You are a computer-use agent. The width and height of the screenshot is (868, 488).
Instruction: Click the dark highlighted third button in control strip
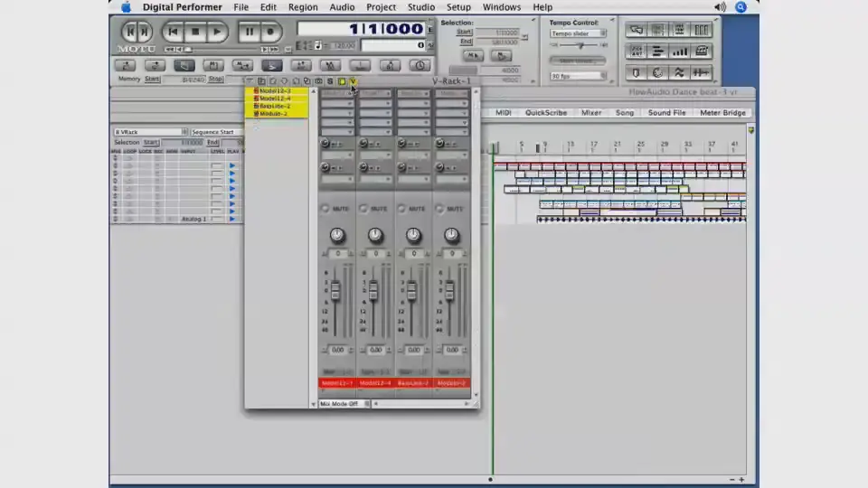(184, 66)
